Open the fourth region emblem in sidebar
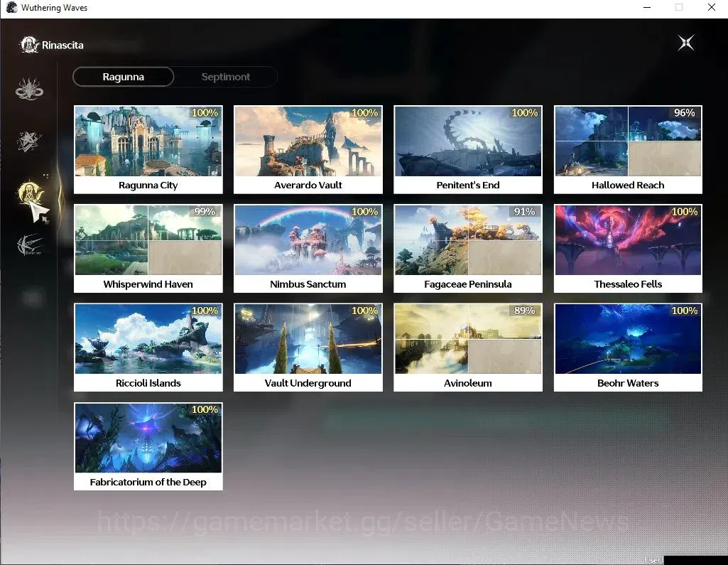Viewport: 728px width, 565px height. [29, 244]
